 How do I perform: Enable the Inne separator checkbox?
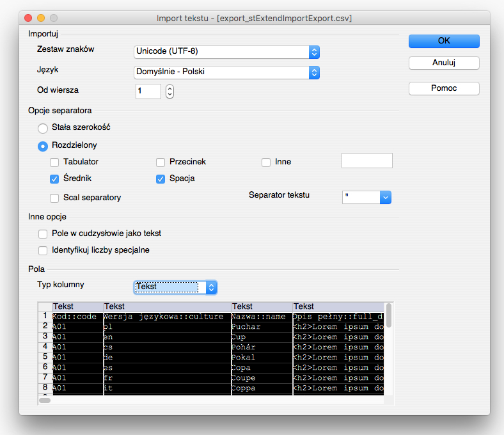coord(266,162)
